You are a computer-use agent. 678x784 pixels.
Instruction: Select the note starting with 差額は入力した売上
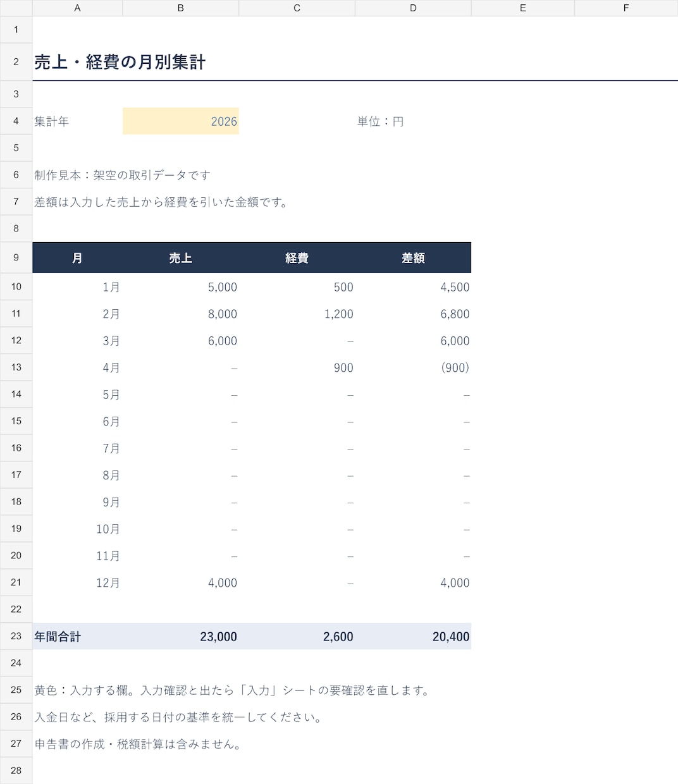point(161,202)
